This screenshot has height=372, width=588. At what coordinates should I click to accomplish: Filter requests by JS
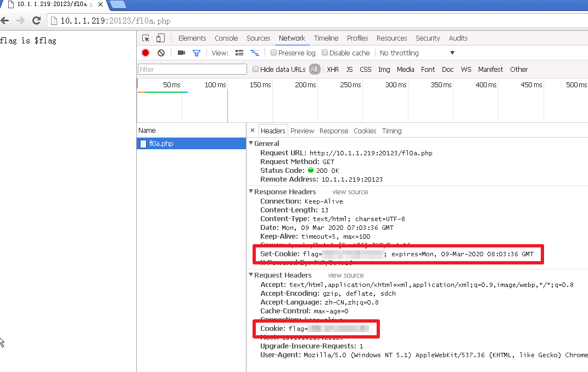click(x=350, y=69)
